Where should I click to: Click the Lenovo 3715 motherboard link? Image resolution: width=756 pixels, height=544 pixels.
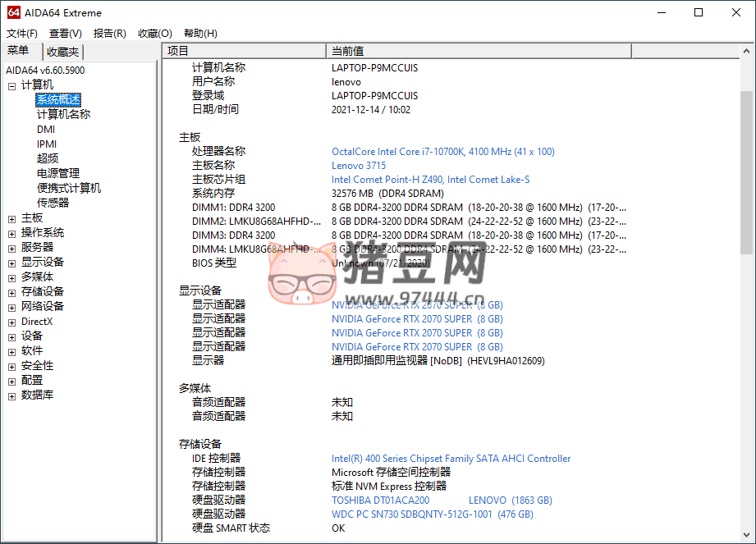click(358, 166)
